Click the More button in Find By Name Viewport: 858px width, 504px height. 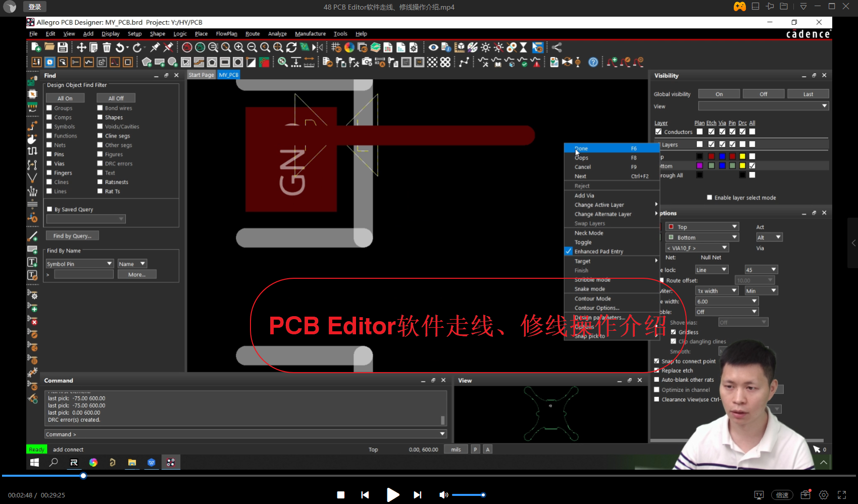tap(136, 274)
